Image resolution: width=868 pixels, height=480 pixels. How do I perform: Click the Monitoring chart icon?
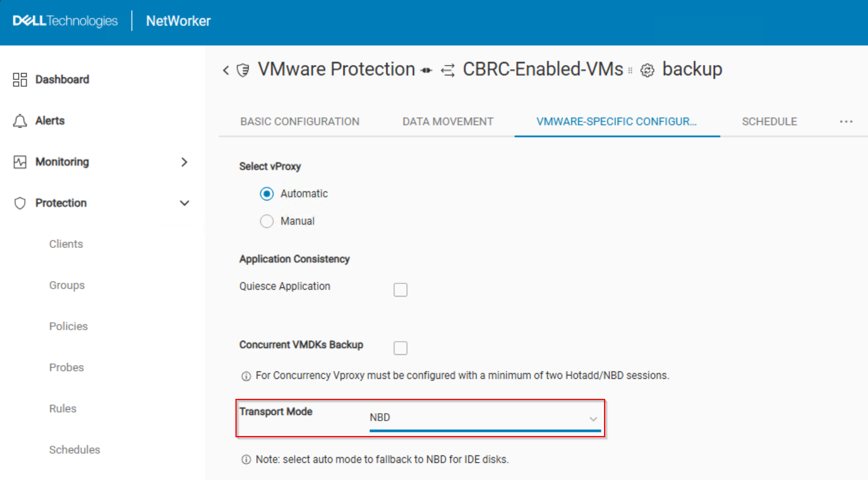point(20,162)
